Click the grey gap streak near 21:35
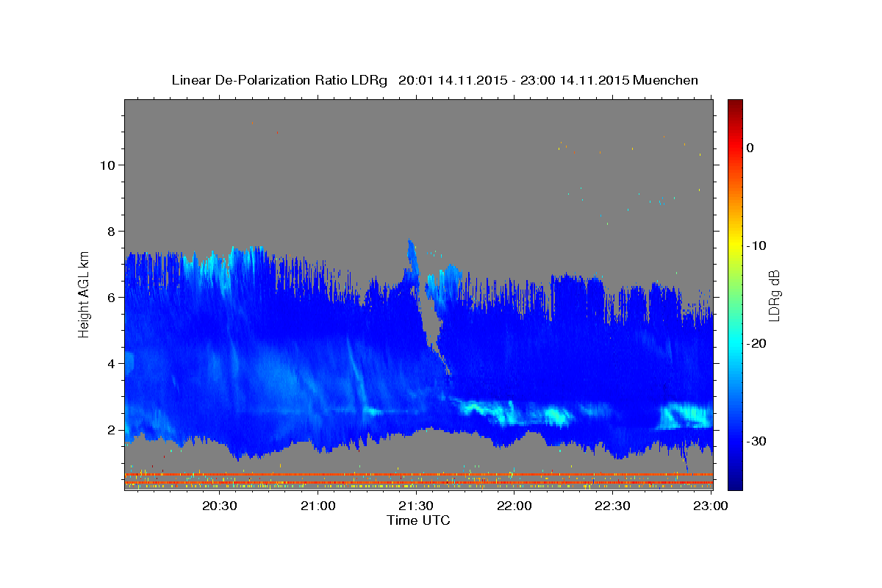Screen dimensions: 882x588 click(430, 323)
